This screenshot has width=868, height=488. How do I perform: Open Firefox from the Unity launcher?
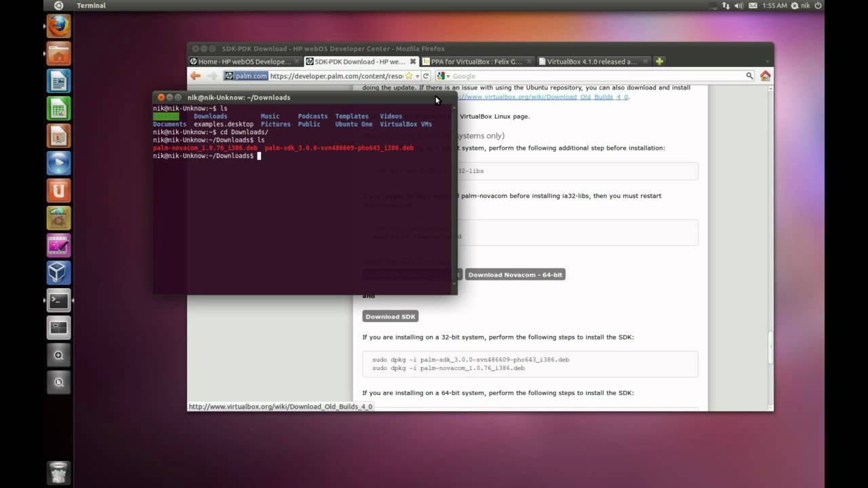coord(58,26)
